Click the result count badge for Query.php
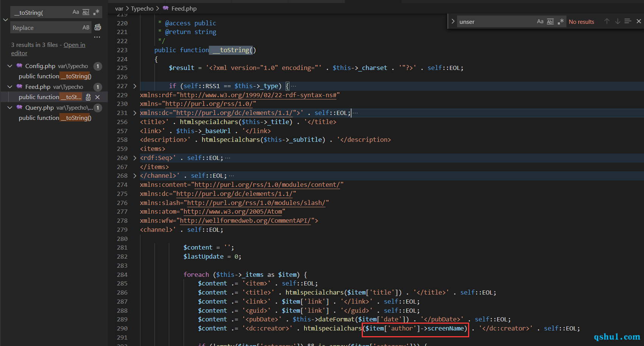The width and height of the screenshot is (644, 346). coord(98,108)
